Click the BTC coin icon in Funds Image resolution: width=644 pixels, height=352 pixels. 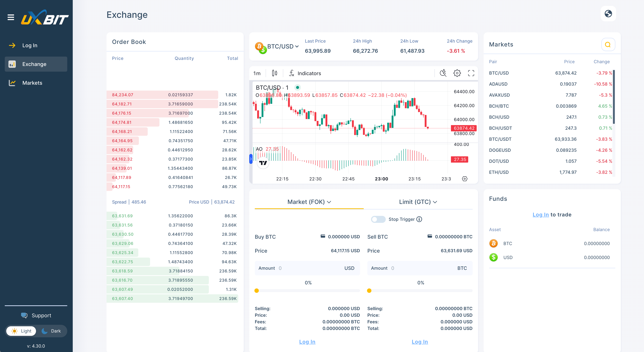click(x=493, y=243)
